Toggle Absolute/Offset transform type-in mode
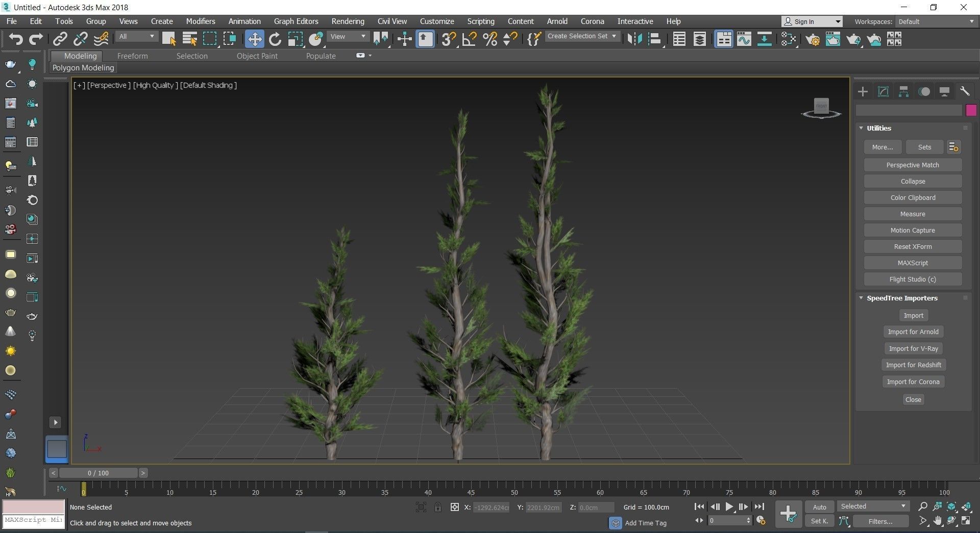The image size is (980, 533). [x=454, y=507]
